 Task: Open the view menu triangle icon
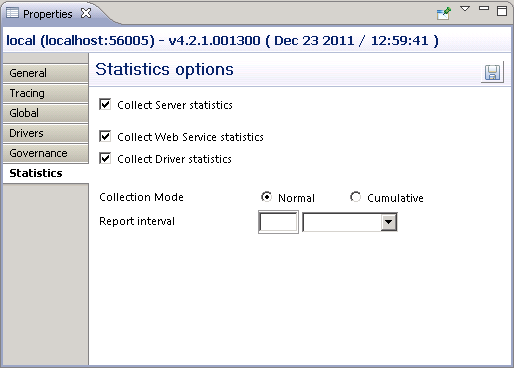[465, 9]
